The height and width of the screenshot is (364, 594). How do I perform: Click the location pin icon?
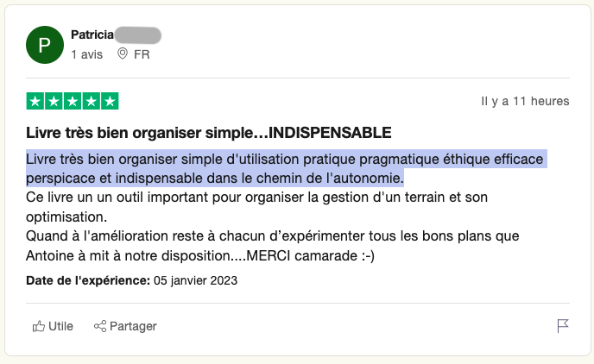(122, 53)
